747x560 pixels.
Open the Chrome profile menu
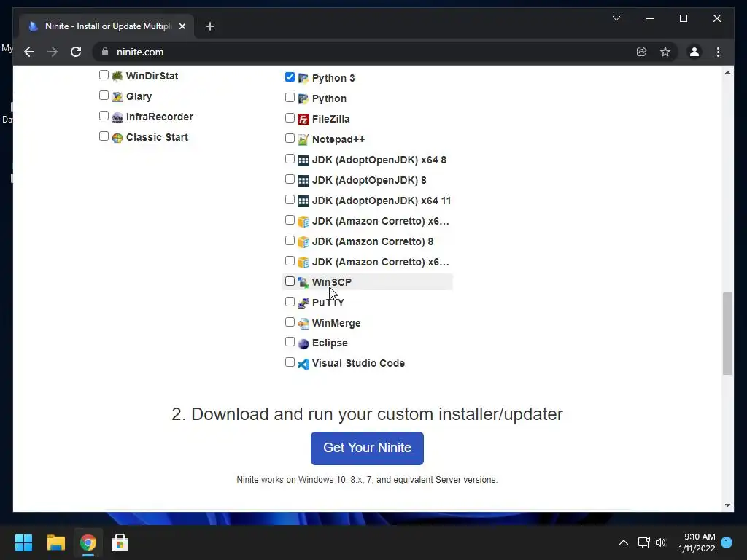694,52
